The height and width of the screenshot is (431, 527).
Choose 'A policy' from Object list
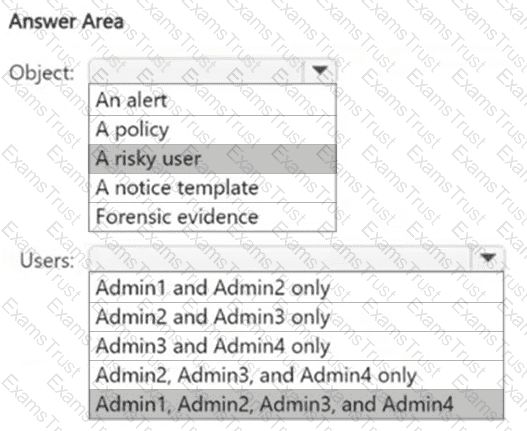[212, 130]
